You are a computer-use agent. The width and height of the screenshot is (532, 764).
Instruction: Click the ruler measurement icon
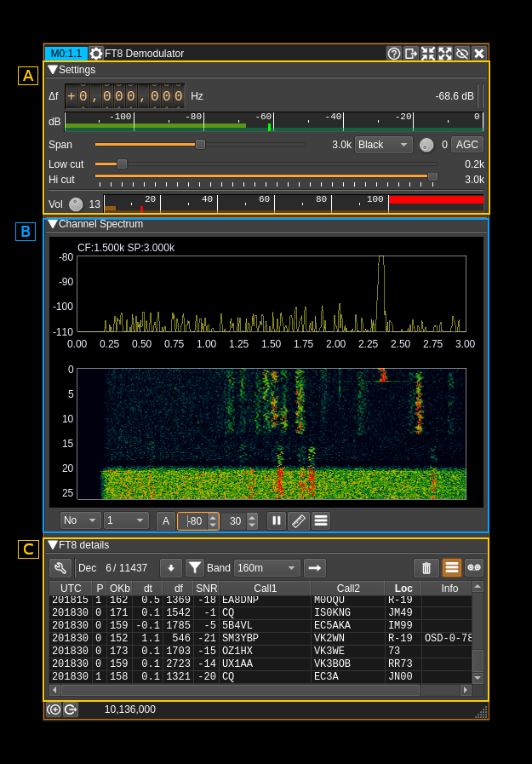(x=299, y=521)
